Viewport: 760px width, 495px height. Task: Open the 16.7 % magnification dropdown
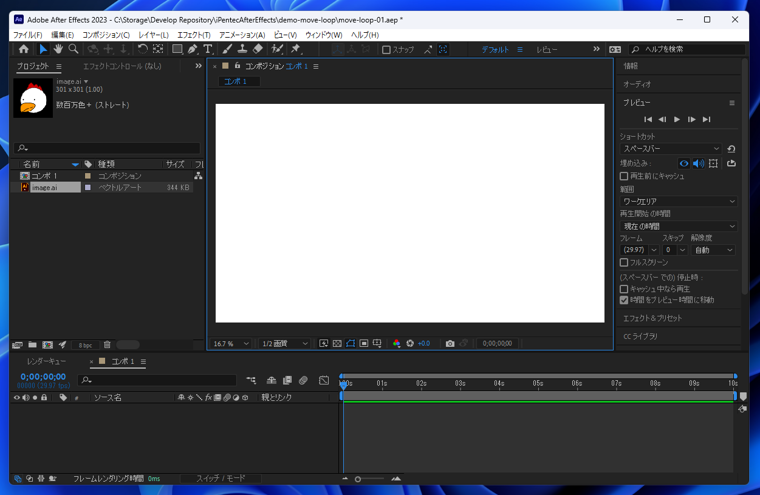231,343
